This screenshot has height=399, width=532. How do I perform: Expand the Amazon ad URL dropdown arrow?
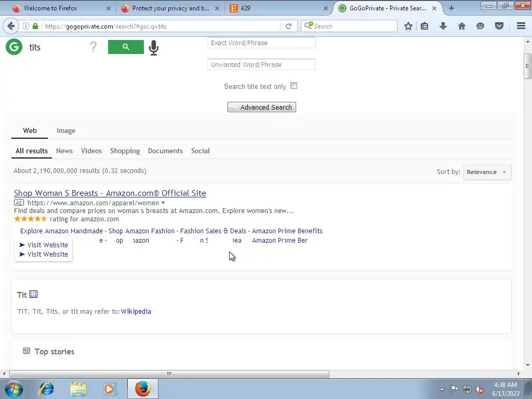point(163,203)
